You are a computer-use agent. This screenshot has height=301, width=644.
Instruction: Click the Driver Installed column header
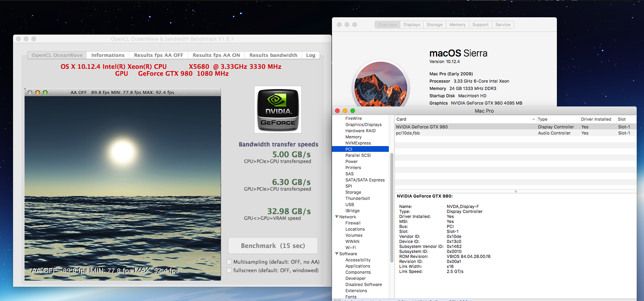pyautogui.click(x=598, y=119)
